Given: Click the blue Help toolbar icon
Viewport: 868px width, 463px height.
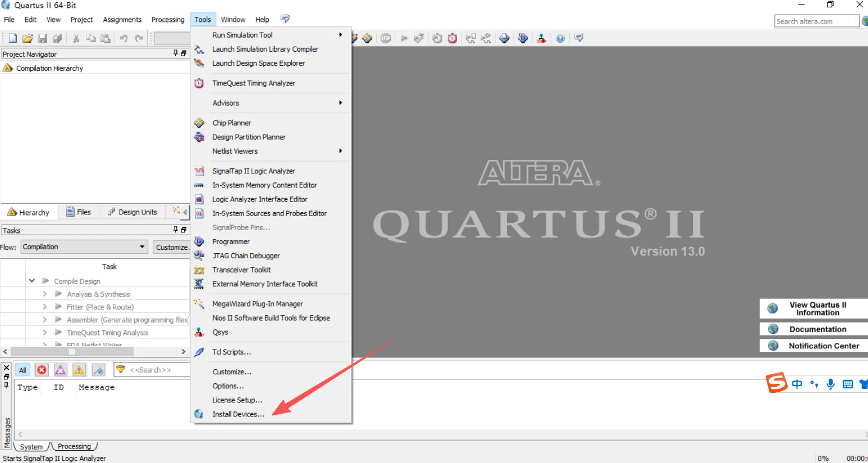Looking at the screenshot, I should 560,38.
